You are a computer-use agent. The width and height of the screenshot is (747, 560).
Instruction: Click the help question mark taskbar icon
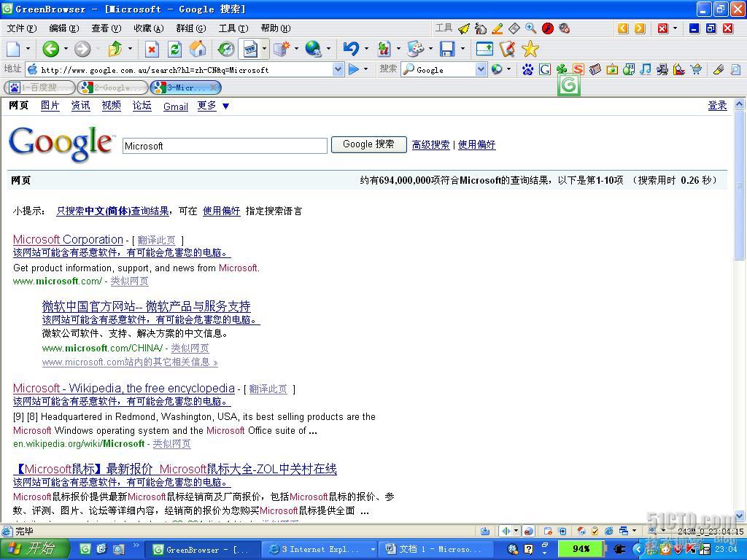point(529,549)
